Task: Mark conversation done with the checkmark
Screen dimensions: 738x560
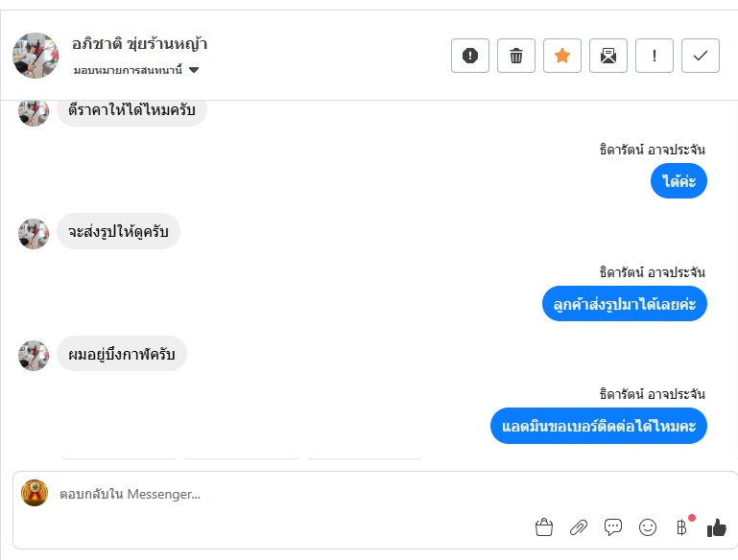Action: (x=701, y=56)
